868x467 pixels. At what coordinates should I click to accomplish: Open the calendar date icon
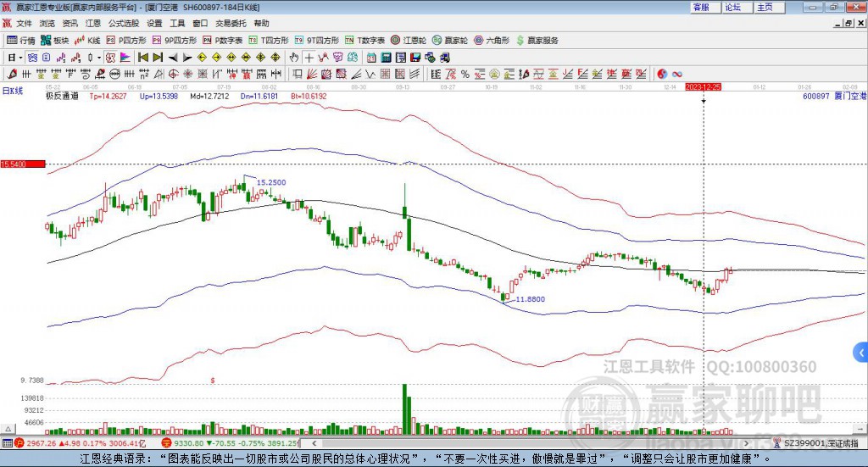pyautogui.click(x=371, y=58)
